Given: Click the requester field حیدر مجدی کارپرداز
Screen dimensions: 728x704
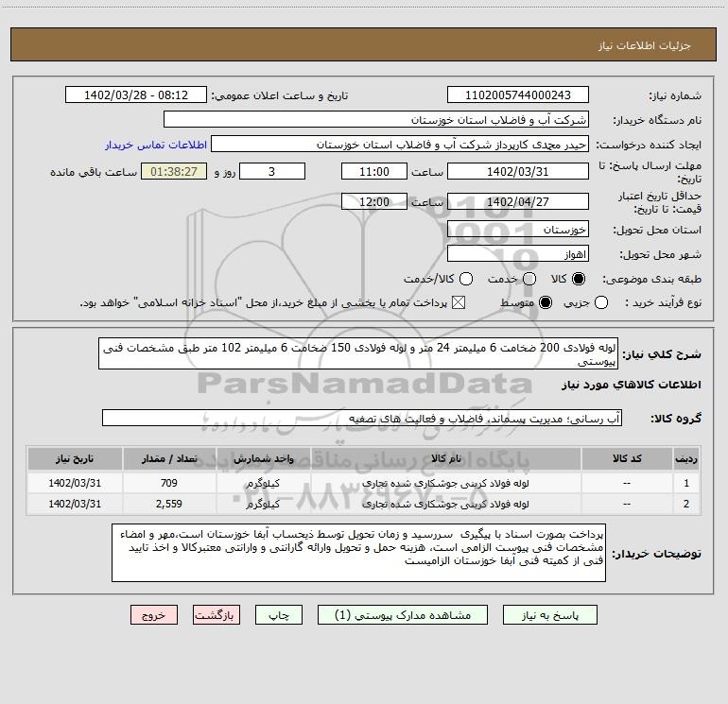Looking at the screenshot, I should point(400,145).
